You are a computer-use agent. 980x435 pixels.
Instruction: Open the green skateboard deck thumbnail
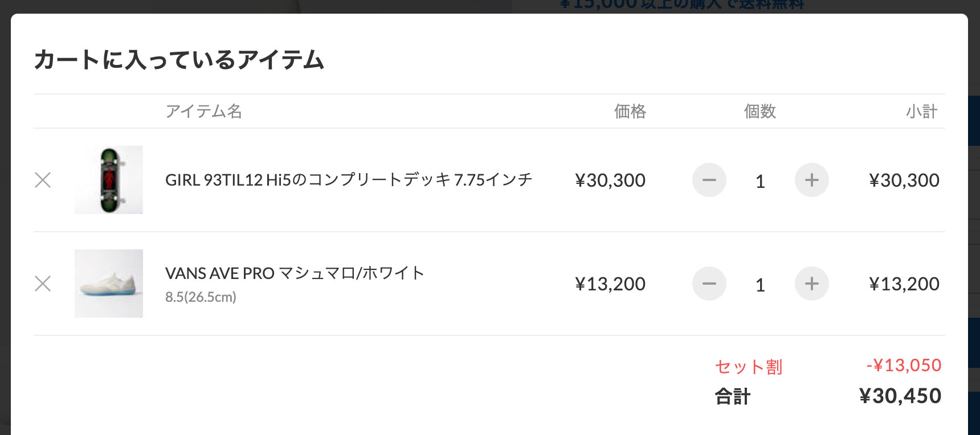(109, 180)
